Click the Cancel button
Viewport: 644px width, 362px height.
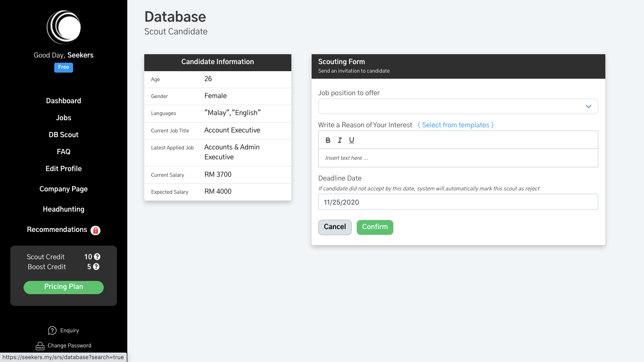tap(335, 227)
